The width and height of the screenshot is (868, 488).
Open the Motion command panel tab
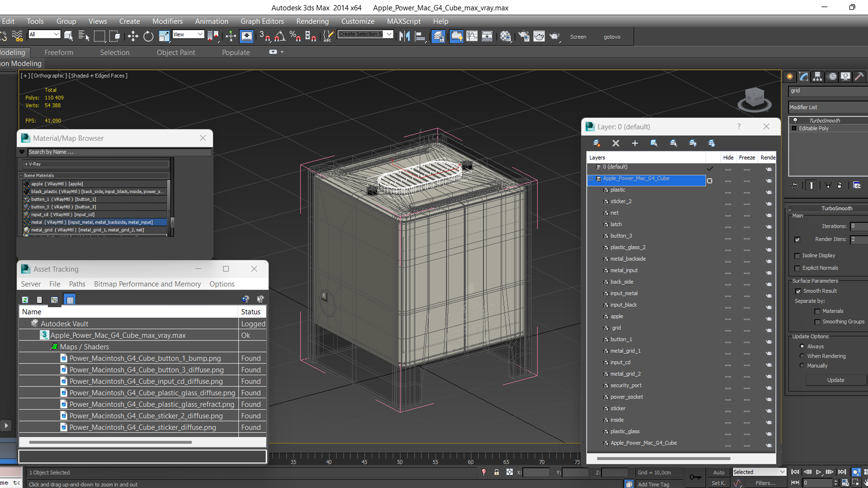(x=832, y=77)
